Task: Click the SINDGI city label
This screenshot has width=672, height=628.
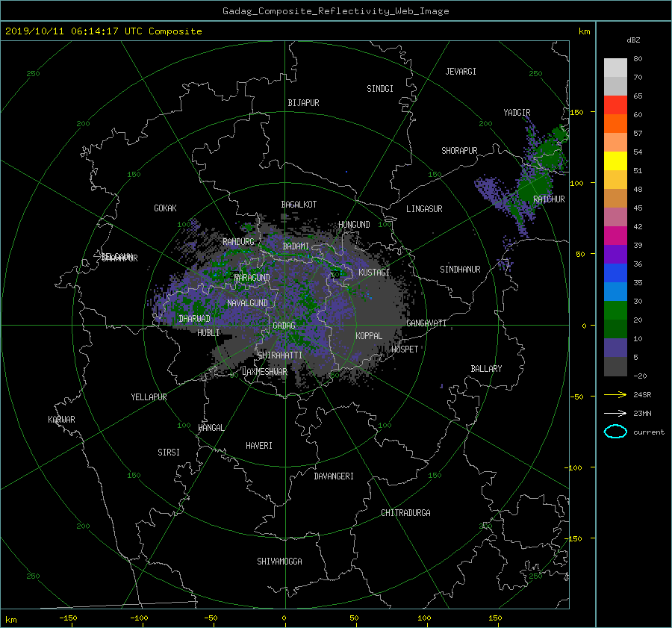Action: 380,89
